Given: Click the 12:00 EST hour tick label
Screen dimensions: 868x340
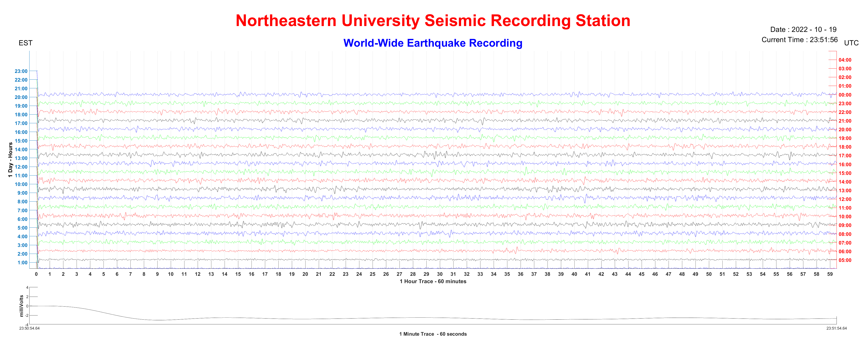Looking at the screenshot, I should pos(21,167).
